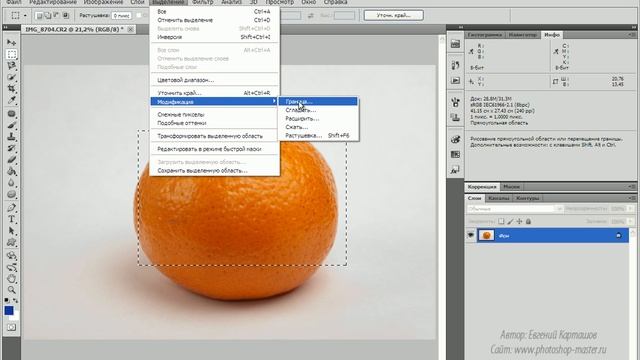Switch to the Маски tab
640x360 pixels.
tap(511, 187)
